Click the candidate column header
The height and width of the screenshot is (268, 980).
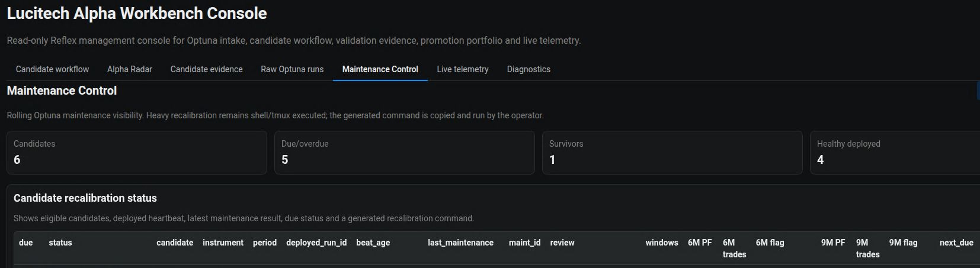click(x=175, y=243)
